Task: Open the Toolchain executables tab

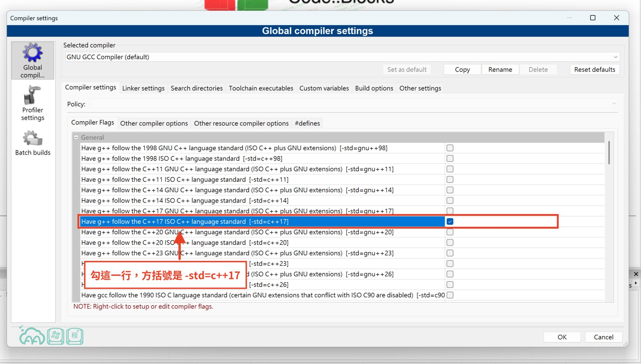Action: (261, 88)
